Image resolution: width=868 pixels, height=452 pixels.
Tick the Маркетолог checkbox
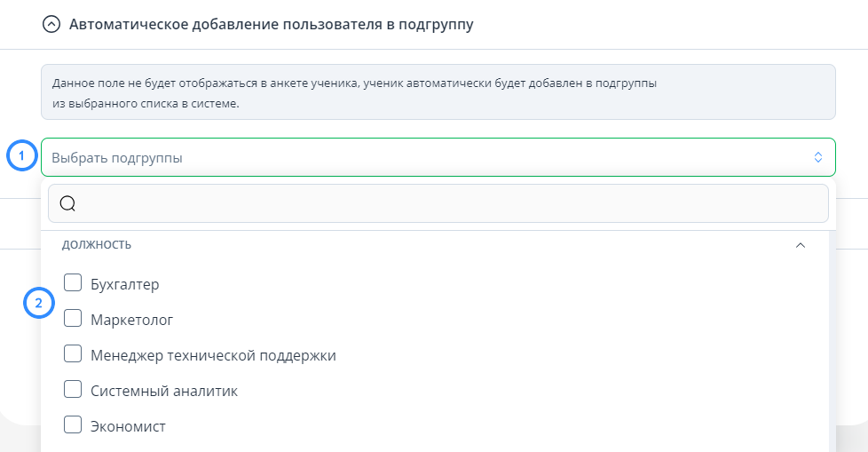click(73, 318)
